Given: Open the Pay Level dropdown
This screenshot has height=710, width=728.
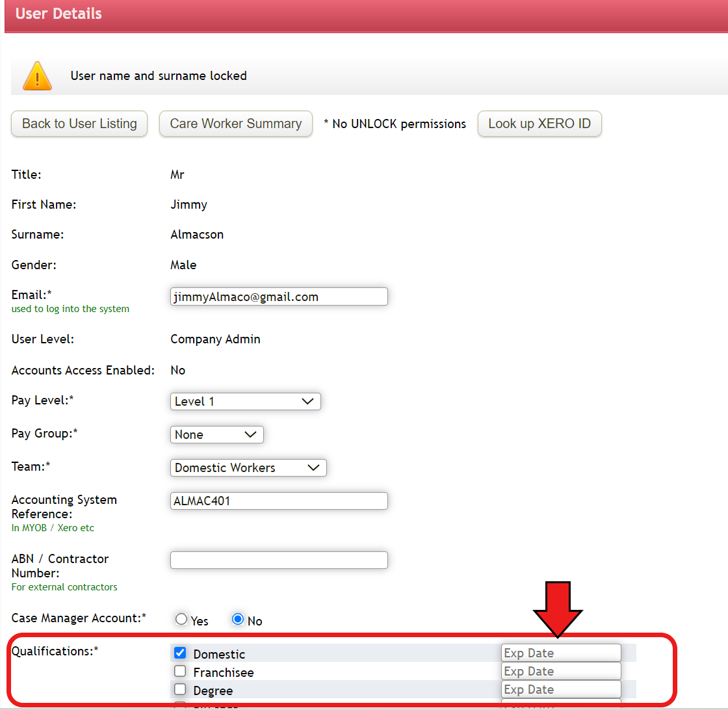Looking at the screenshot, I should click(x=246, y=401).
